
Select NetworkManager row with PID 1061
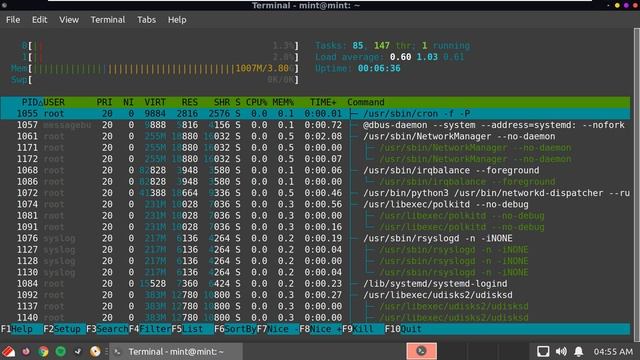(x=315, y=136)
